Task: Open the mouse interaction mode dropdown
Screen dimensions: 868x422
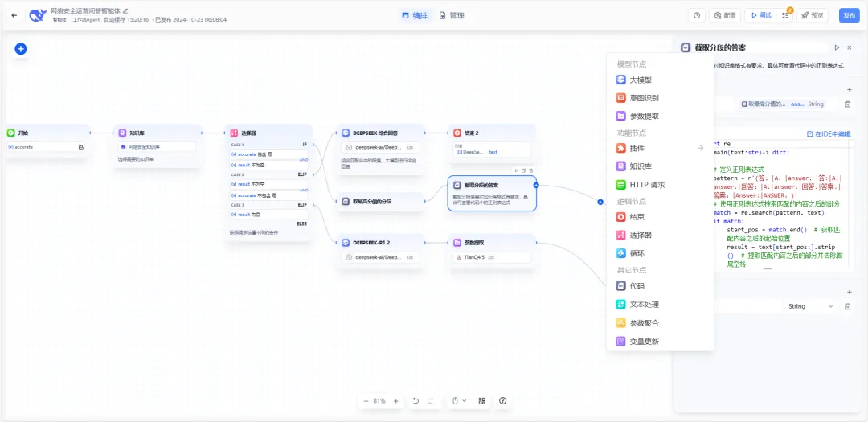Action: [x=458, y=400]
